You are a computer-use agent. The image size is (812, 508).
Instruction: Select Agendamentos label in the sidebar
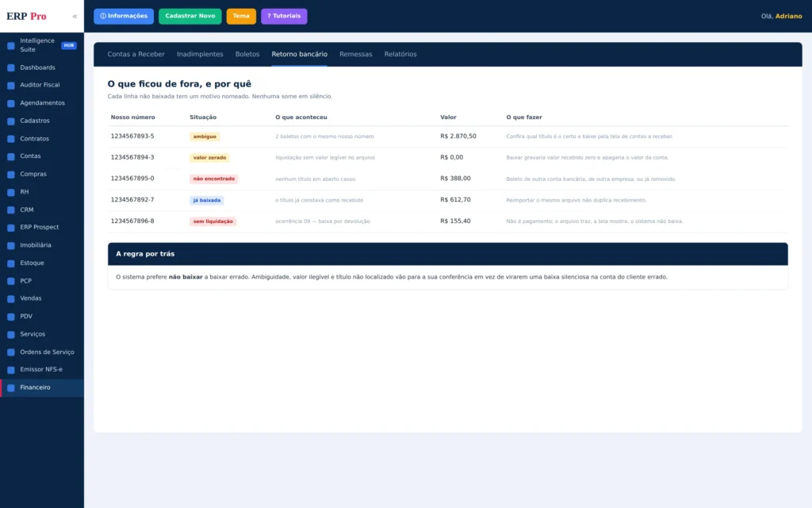pos(43,103)
